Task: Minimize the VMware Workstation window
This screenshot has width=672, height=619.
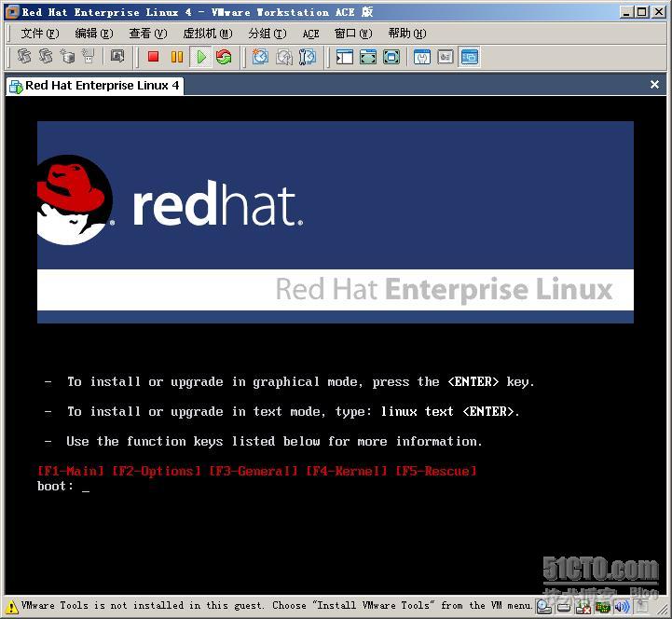Action: (x=626, y=12)
